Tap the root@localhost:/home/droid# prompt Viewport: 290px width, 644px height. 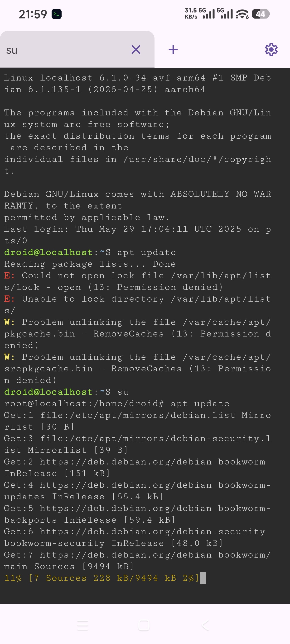click(84, 403)
